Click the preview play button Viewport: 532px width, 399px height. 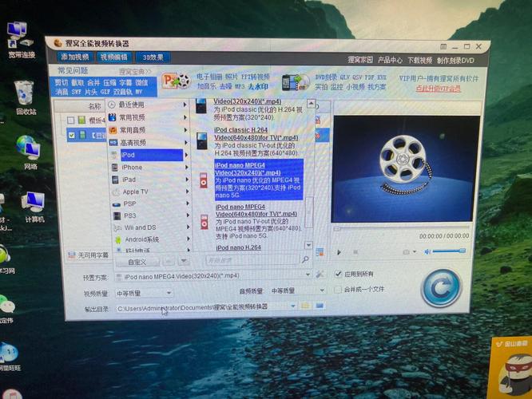pyautogui.click(x=339, y=252)
